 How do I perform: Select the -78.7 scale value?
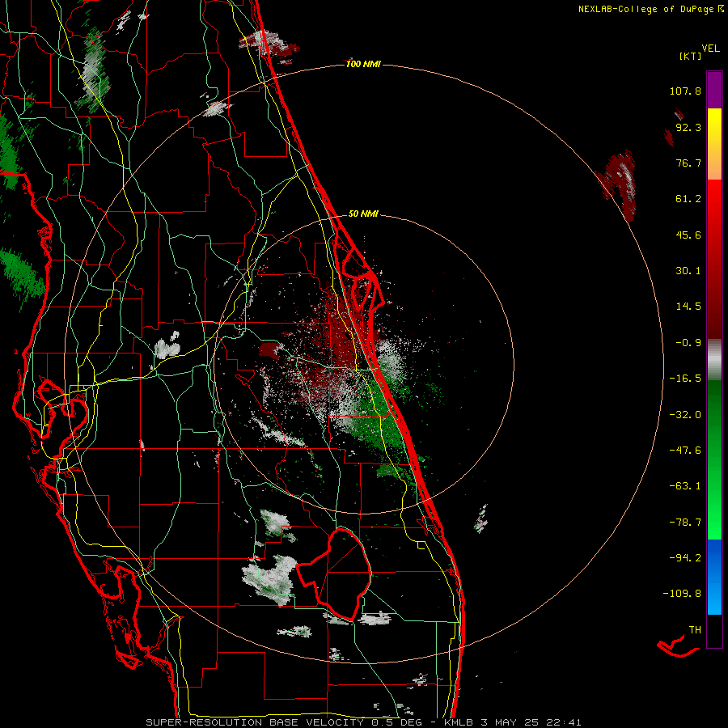point(685,523)
